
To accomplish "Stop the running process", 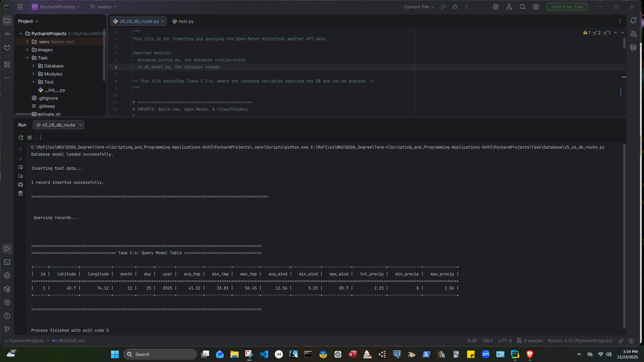I will pos(30,138).
